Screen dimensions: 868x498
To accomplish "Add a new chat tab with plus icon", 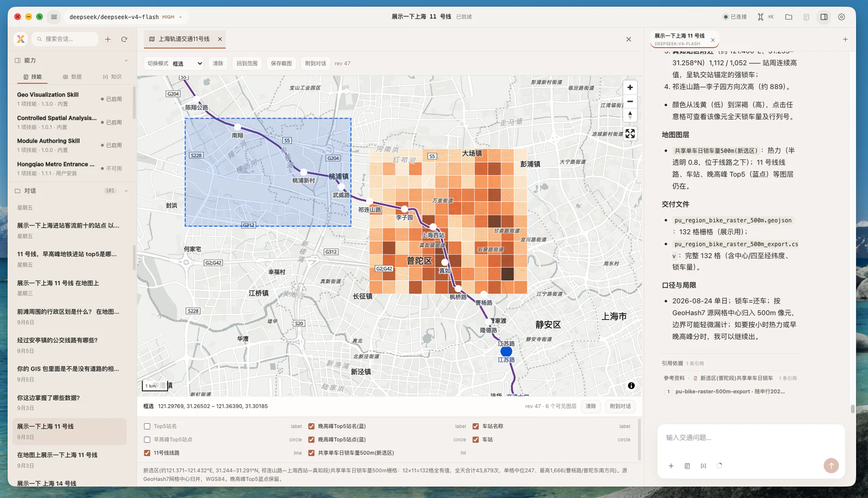I will (845, 39).
